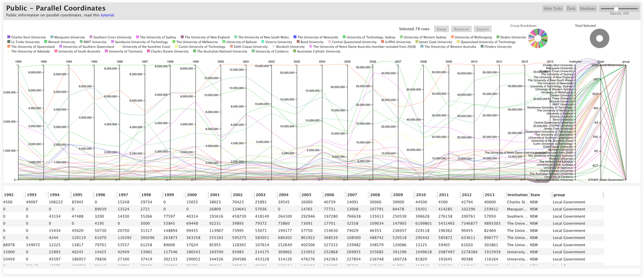Click the Hide Ticks button
Viewport: 644px width, 278px height.
553,9
